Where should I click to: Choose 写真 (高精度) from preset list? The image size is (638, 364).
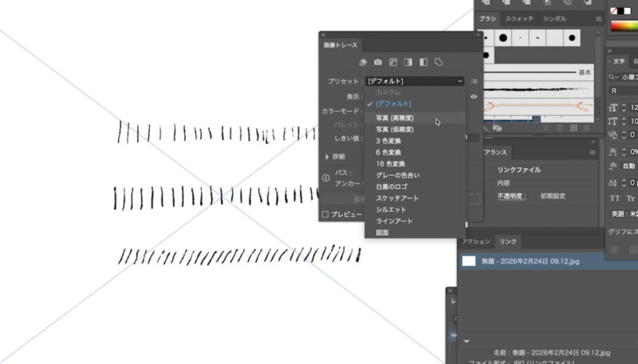pyautogui.click(x=399, y=119)
